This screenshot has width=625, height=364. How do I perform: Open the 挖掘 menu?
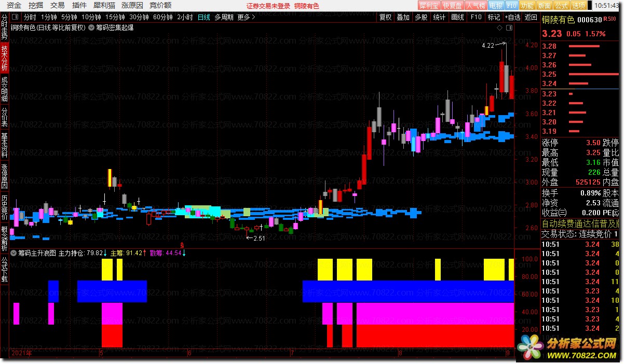(x=36, y=6)
